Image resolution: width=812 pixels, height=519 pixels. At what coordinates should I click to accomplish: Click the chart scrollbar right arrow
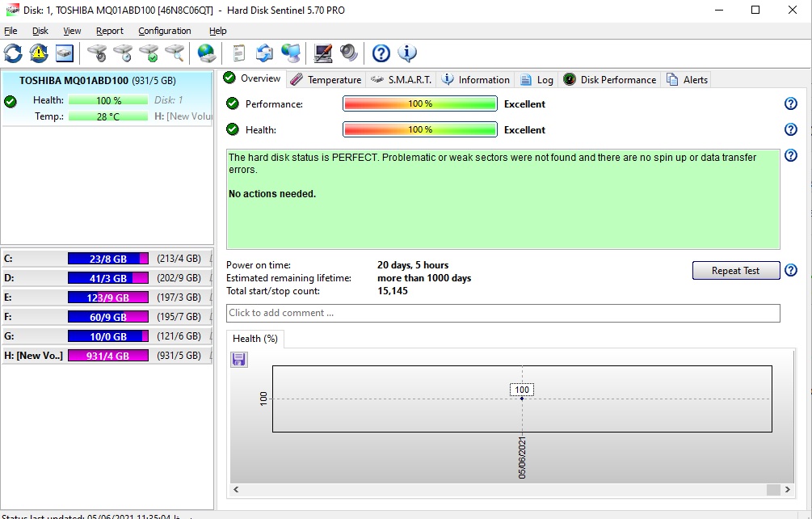[x=788, y=489]
